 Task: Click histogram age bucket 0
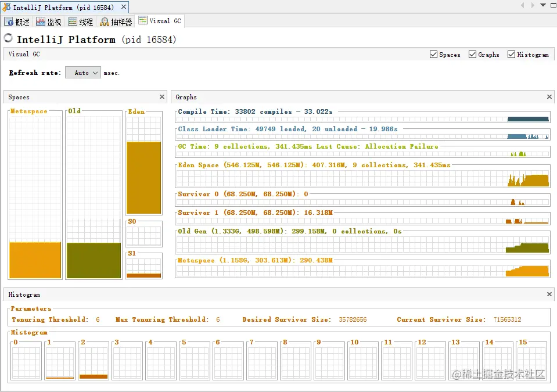click(x=26, y=362)
